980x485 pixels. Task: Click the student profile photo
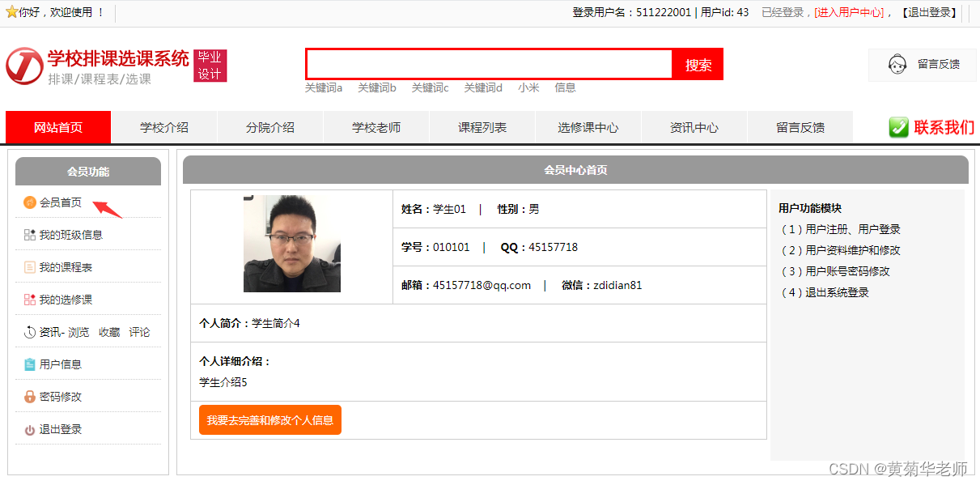(x=291, y=243)
